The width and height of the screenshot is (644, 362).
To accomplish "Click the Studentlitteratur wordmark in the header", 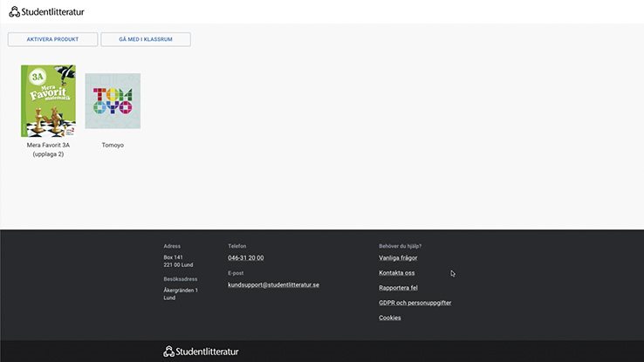I will 53,11.
